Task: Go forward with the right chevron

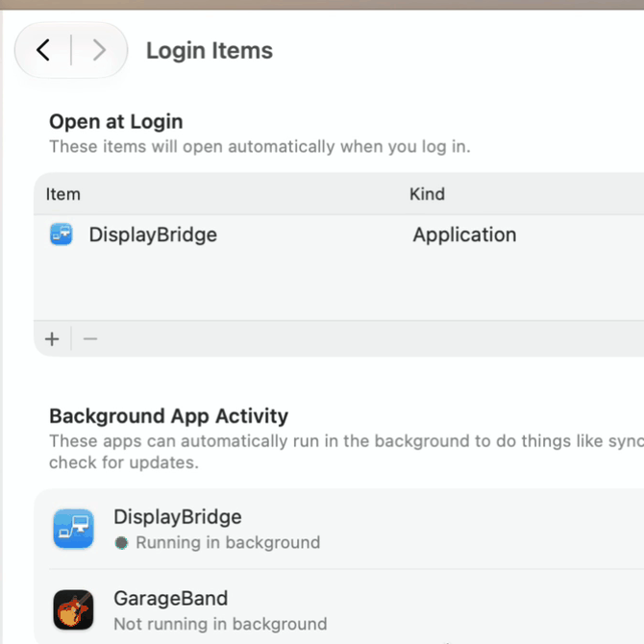Action: [x=99, y=50]
